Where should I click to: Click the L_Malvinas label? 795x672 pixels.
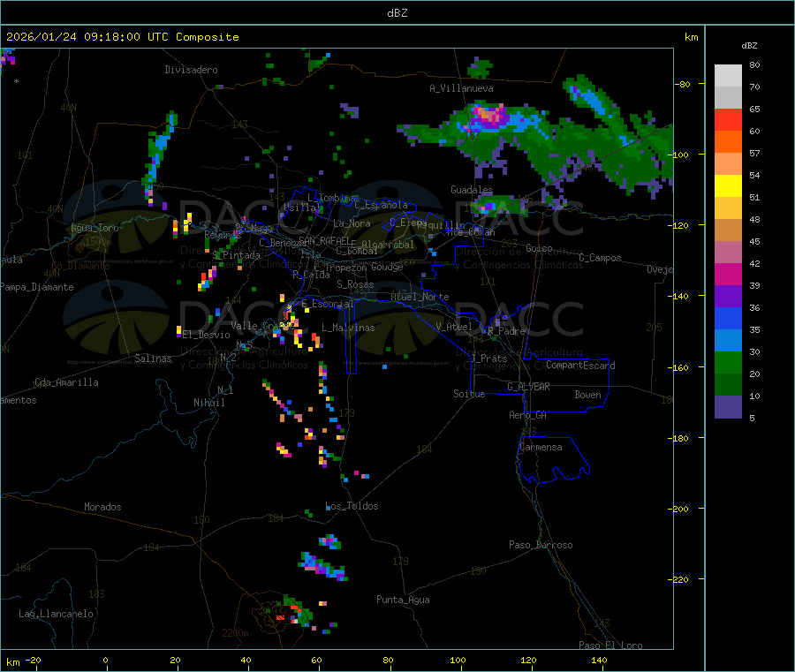click(348, 328)
